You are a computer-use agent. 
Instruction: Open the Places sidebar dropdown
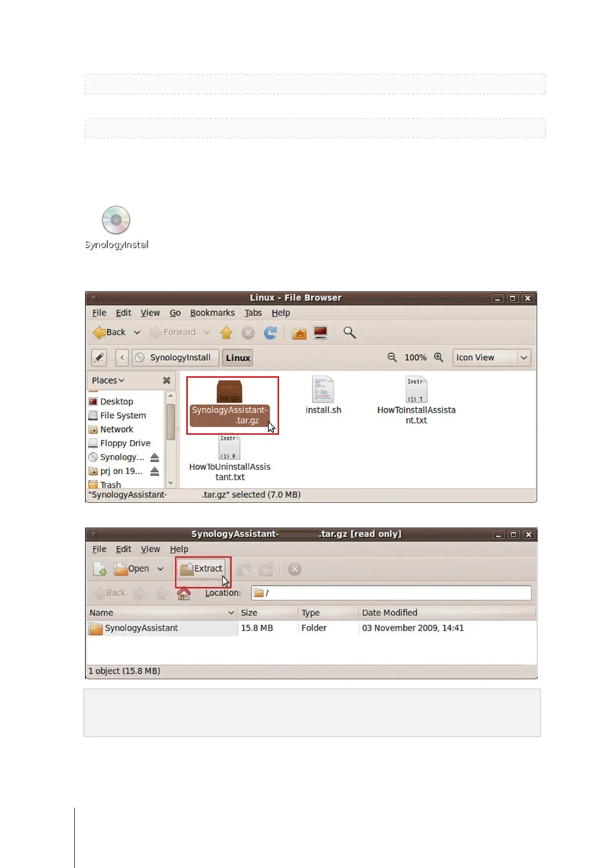click(x=108, y=380)
